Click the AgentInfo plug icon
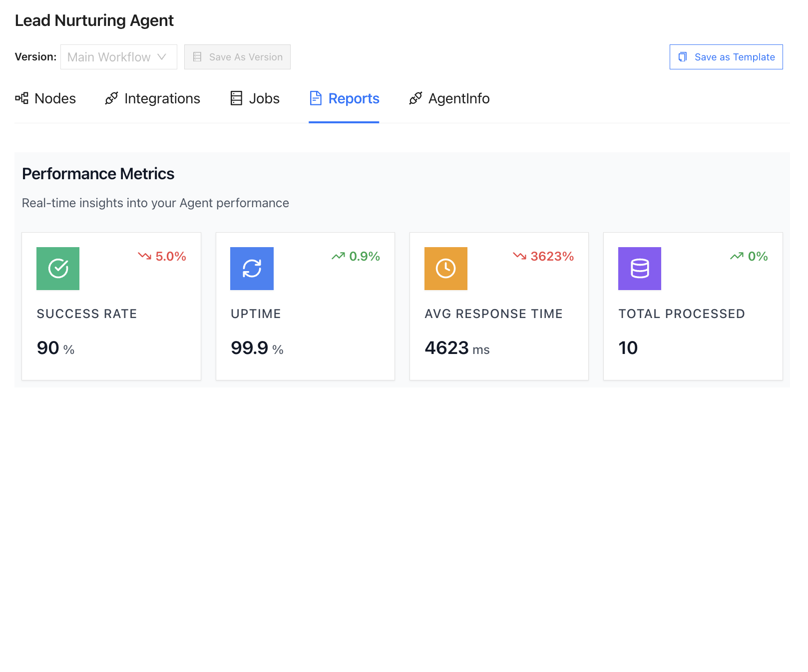The width and height of the screenshot is (808, 672). (x=415, y=98)
